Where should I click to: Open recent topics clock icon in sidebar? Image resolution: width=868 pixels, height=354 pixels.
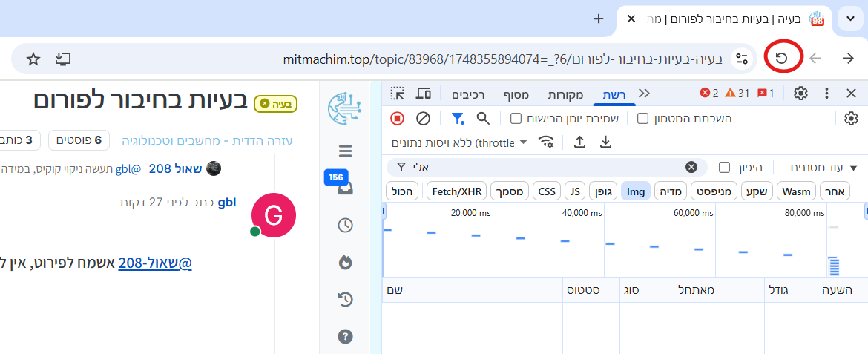coord(345,225)
